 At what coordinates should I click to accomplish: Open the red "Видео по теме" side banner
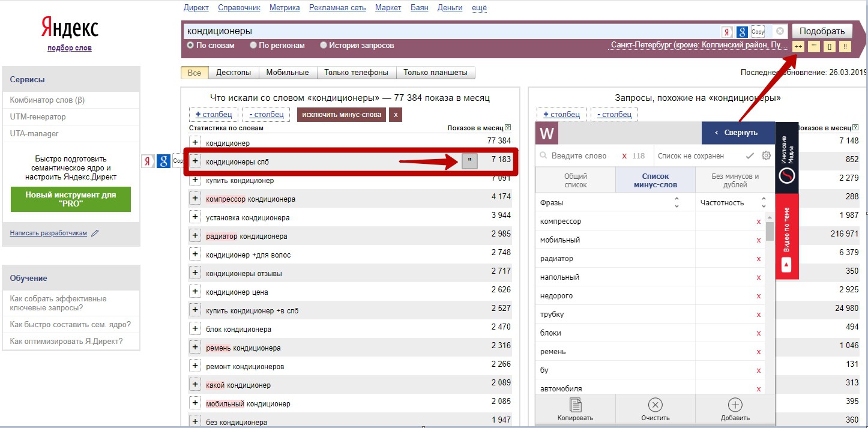pos(787,237)
